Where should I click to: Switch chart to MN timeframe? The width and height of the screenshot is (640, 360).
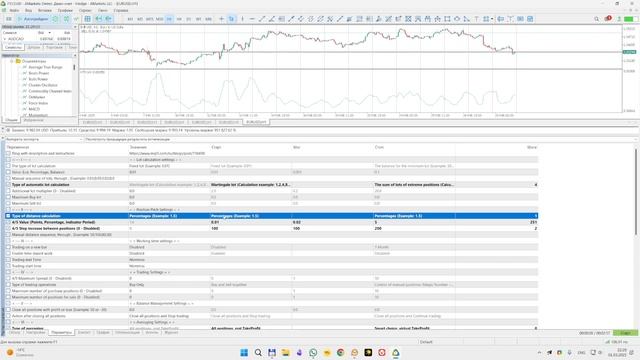coord(208,19)
